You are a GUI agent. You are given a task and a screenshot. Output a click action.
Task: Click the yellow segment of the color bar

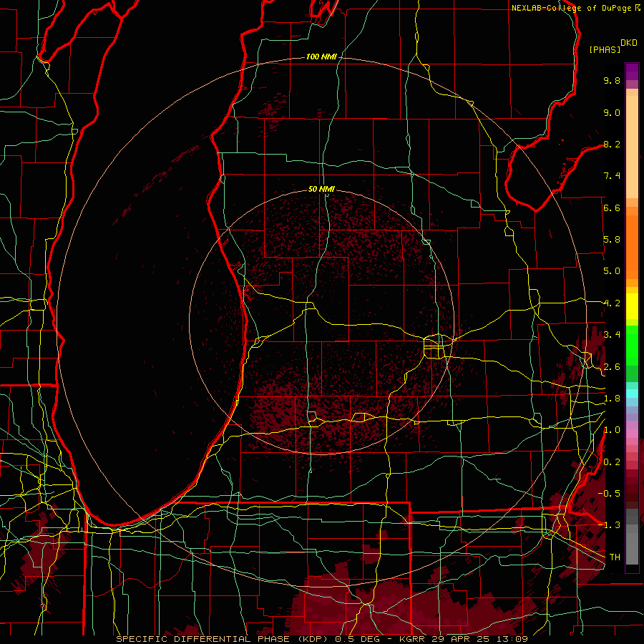632,306
